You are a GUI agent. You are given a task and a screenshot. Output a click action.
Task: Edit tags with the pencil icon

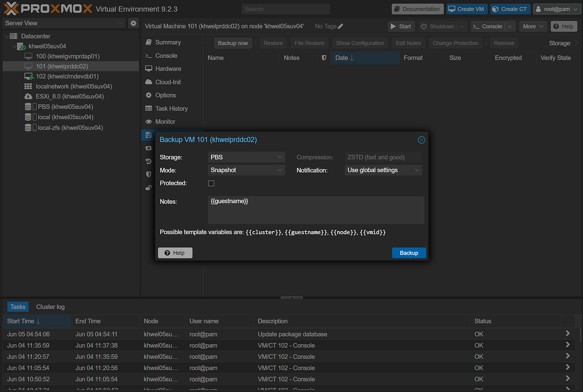[x=341, y=26]
